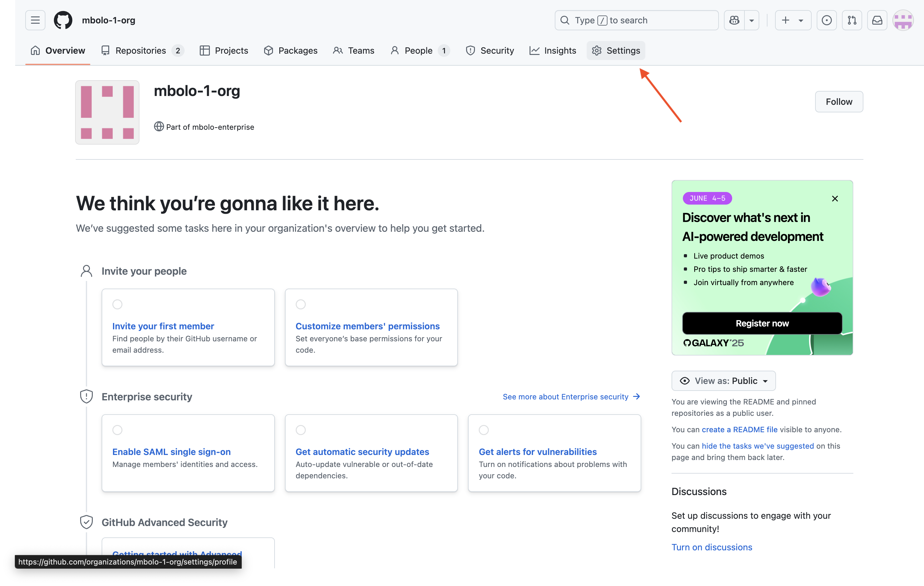Expand the Copilot model dropdown arrow
The width and height of the screenshot is (924, 586).
[751, 20]
